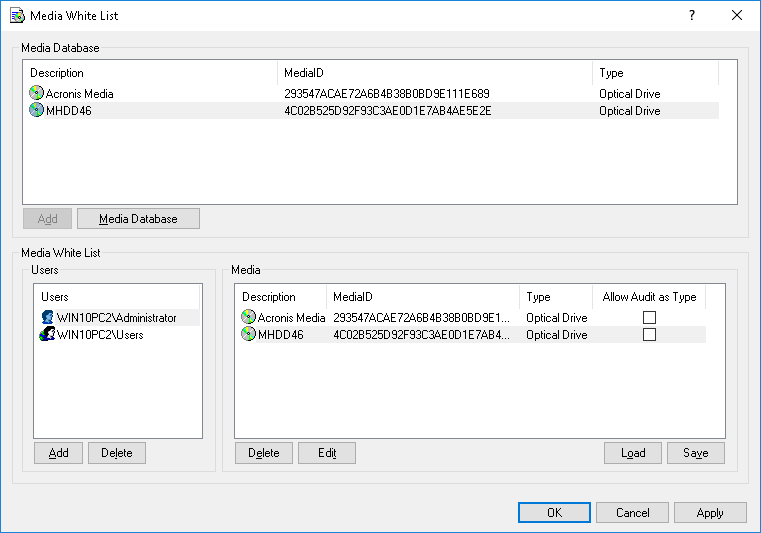Image resolution: width=761 pixels, height=533 pixels.
Task: Click the Acronis Media disc icon in Media Database
Action: [x=37, y=93]
